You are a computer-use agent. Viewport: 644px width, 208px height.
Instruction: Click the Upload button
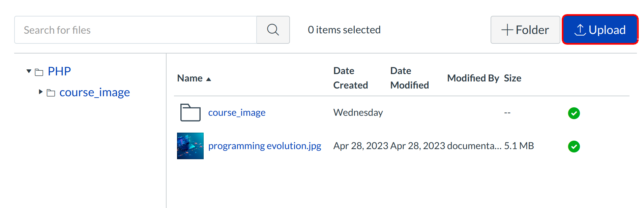[x=600, y=30]
